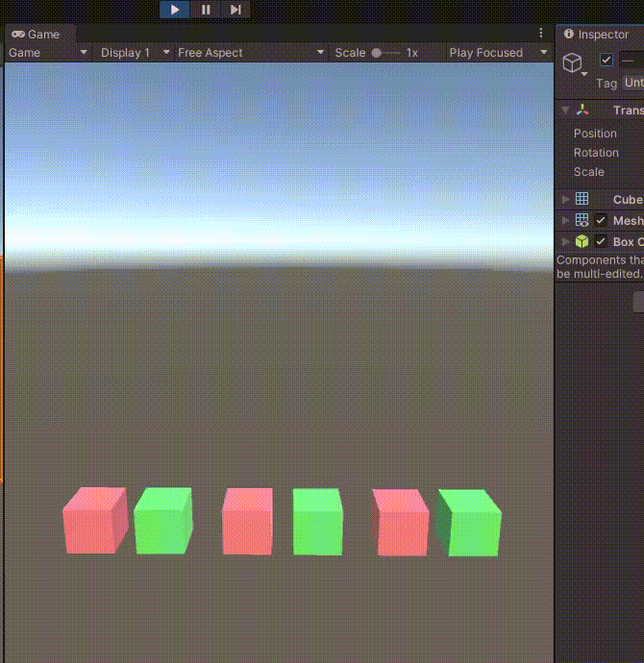The height and width of the screenshot is (663, 644).
Task: Click the Box Collider green cube icon
Action: pos(582,241)
